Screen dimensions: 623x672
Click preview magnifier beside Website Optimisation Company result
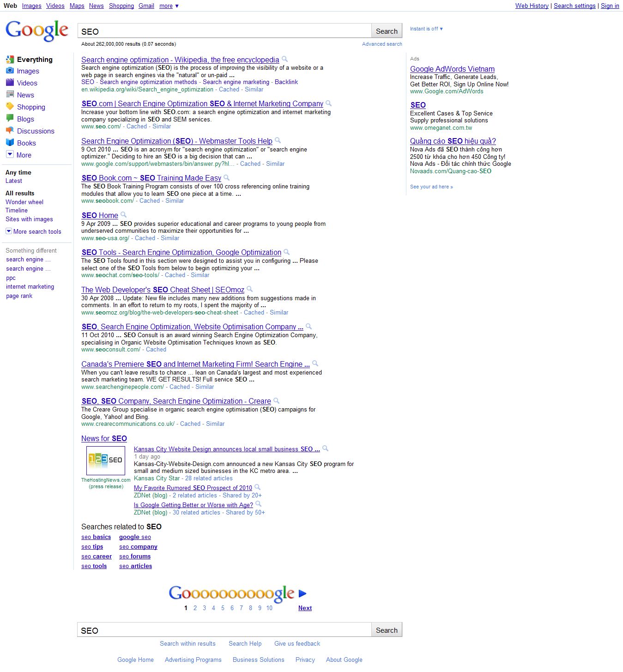point(309,326)
